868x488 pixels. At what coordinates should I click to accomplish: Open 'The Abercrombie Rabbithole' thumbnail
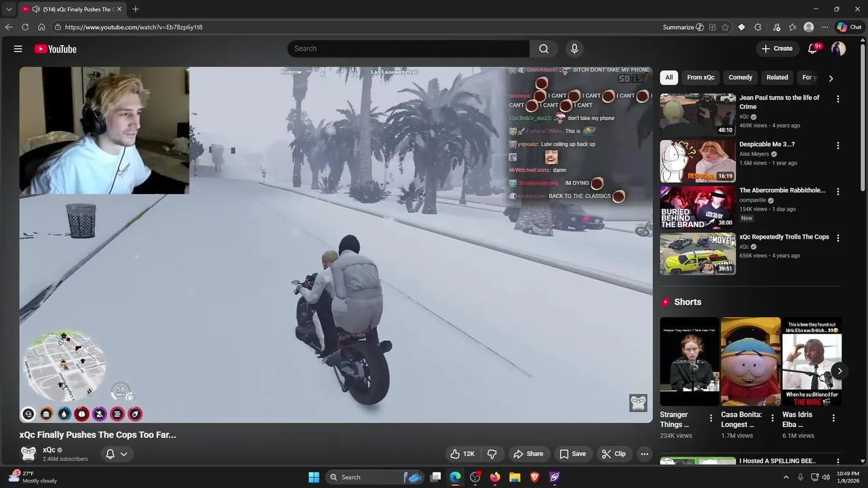(x=698, y=207)
